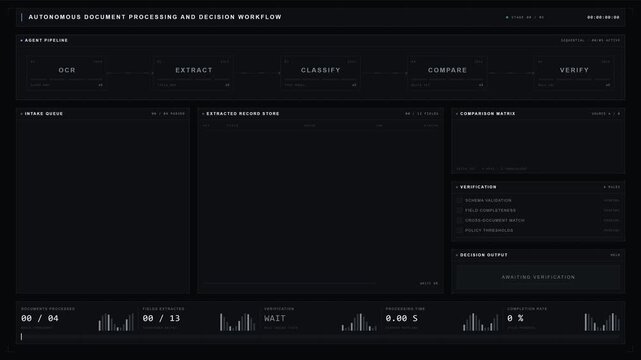This screenshot has width=641, height=360.
Task: Tick the Schema Validation checkbox
Action: 459,201
